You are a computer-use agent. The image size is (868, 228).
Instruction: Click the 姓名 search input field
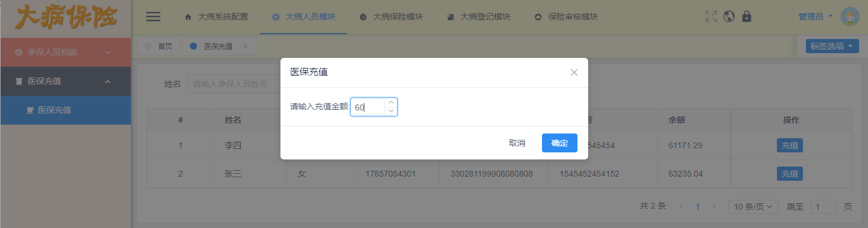click(x=234, y=84)
